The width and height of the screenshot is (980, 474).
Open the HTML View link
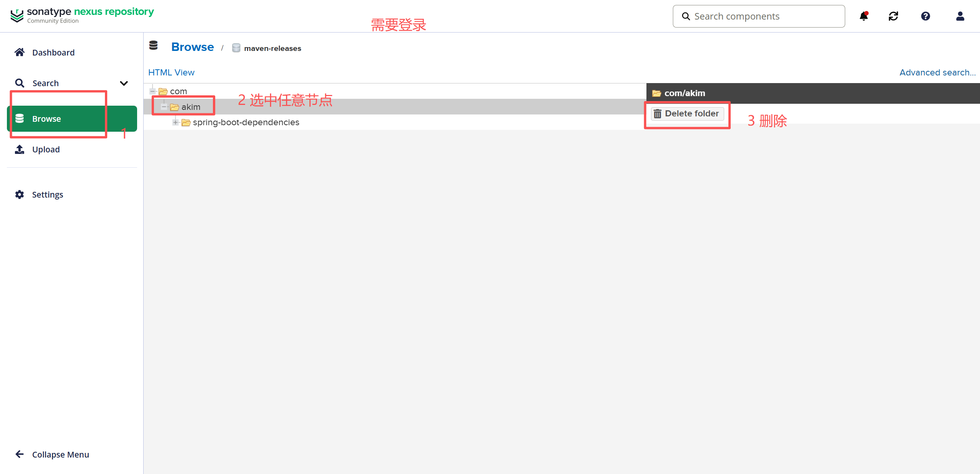tap(171, 72)
